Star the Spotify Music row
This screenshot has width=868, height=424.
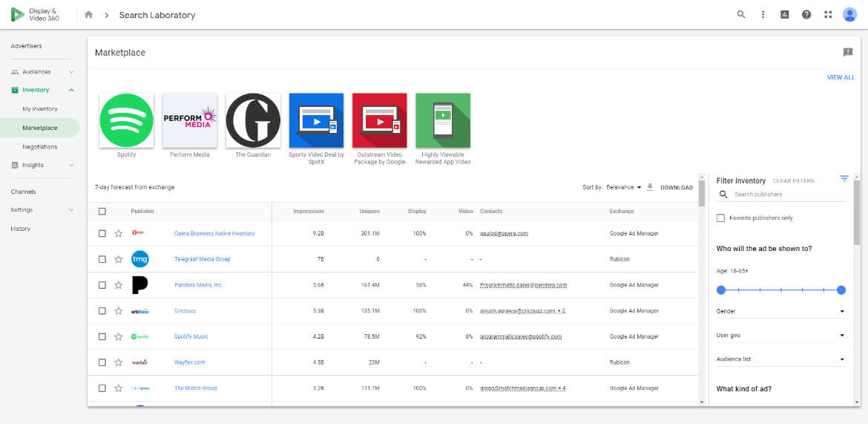point(118,336)
